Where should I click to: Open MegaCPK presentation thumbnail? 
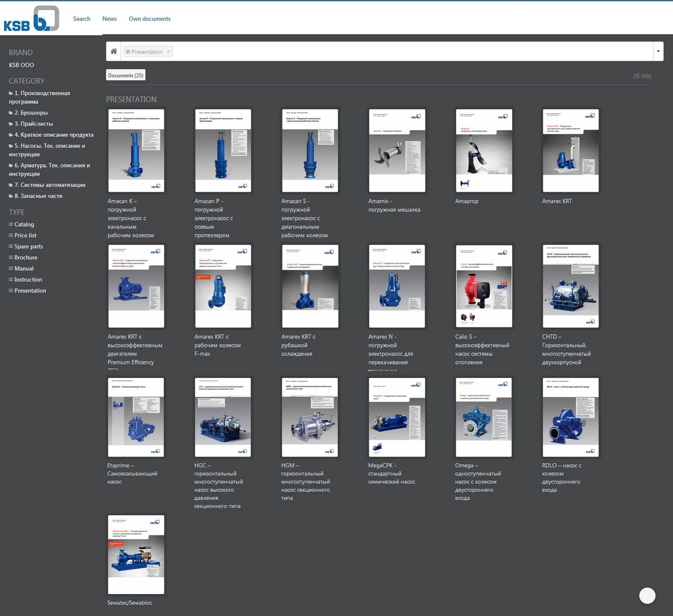397,417
